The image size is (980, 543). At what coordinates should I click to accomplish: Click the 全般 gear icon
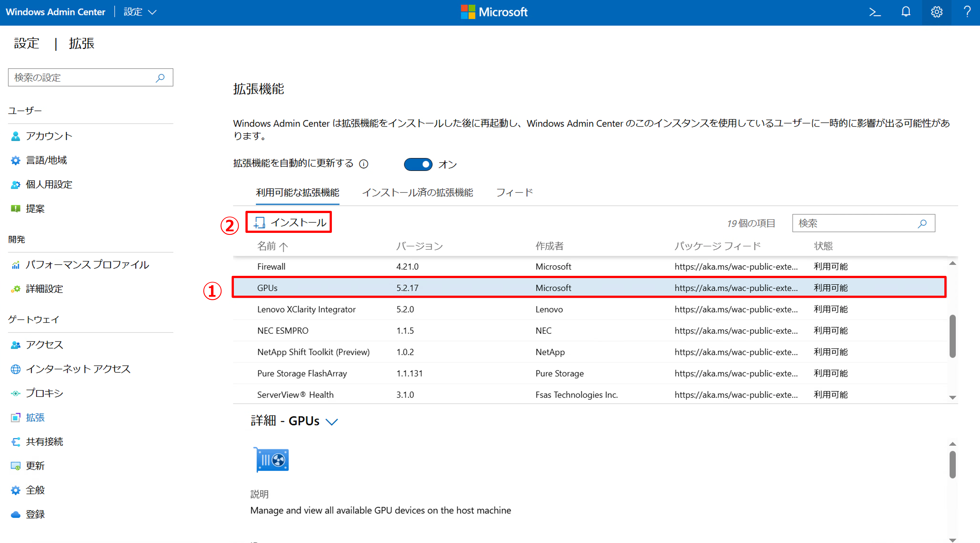coord(16,490)
